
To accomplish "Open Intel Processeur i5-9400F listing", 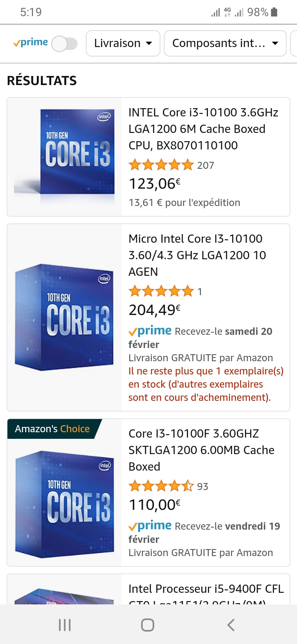I will click(x=206, y=589).
